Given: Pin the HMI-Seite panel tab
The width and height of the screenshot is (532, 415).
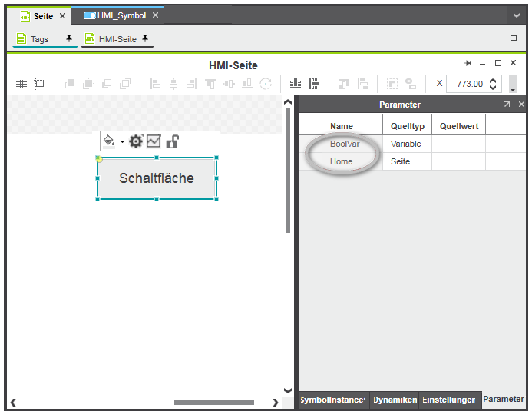Looking at the screenshot, I should tap(144, 38).
